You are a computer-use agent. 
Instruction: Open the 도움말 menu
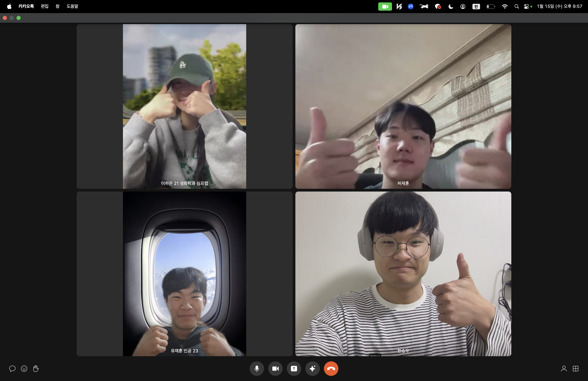click(72, 6)
